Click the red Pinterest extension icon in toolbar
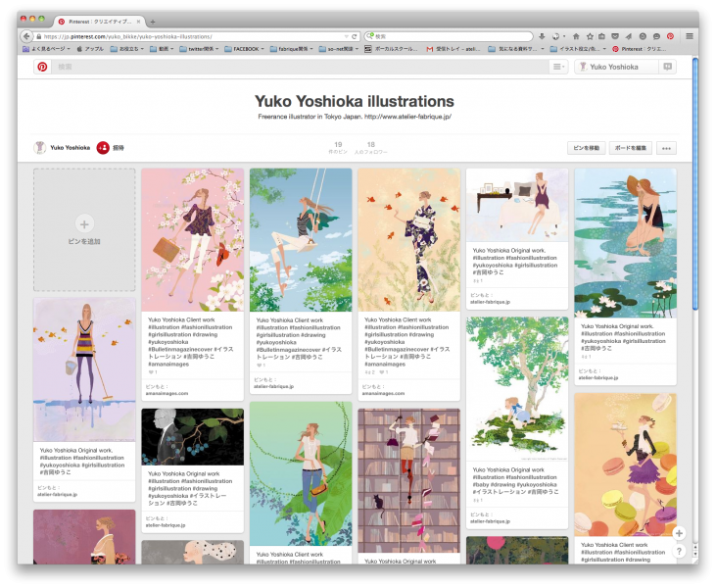Screen dimensions: 716x588 (670, 36)
